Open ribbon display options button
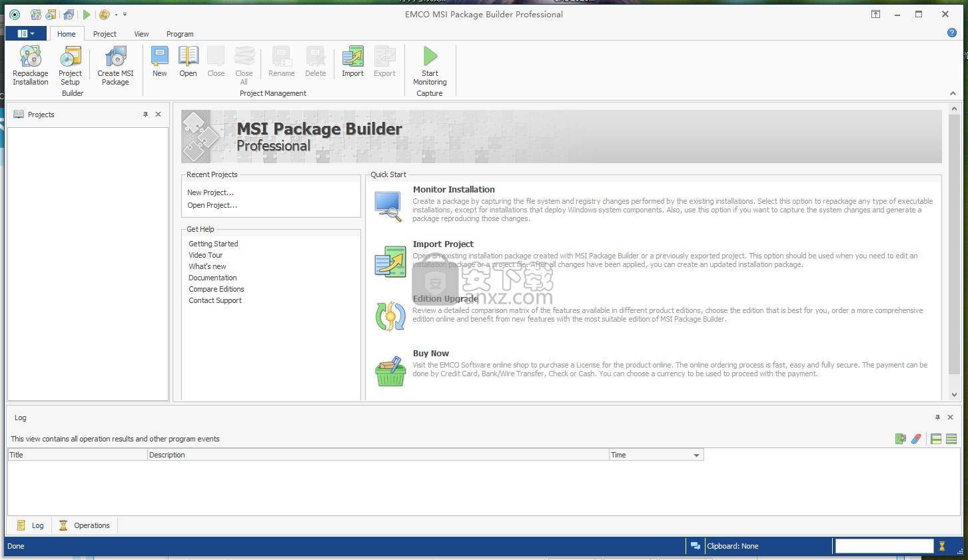This screenshot has width=968, height=560. pyautogui.click(x=875, y=14)
